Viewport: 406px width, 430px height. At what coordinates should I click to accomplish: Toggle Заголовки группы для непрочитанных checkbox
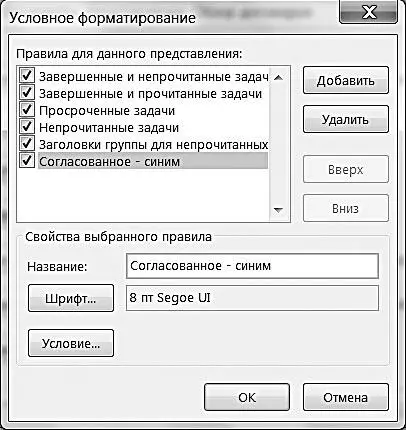coord(27,143)
